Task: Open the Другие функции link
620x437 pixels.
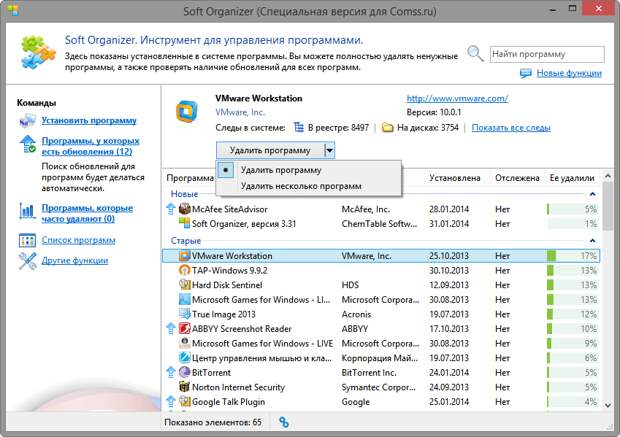Action: (x=75, y=260)
